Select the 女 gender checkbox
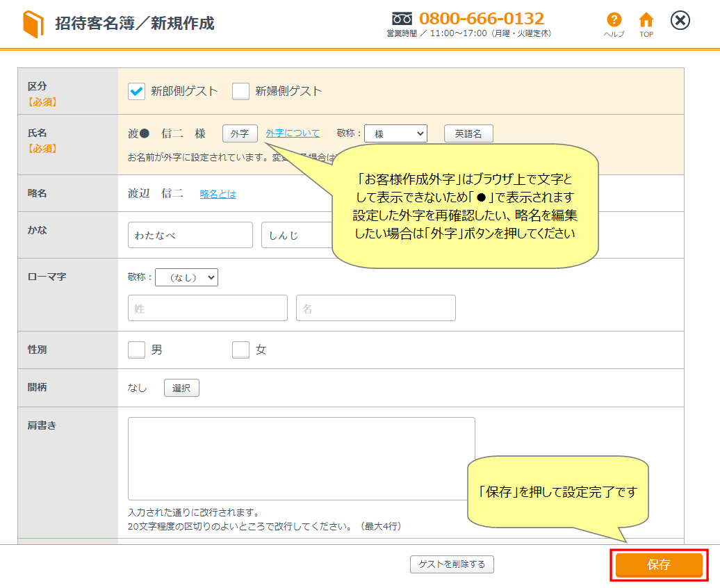 tap(240, 350)
